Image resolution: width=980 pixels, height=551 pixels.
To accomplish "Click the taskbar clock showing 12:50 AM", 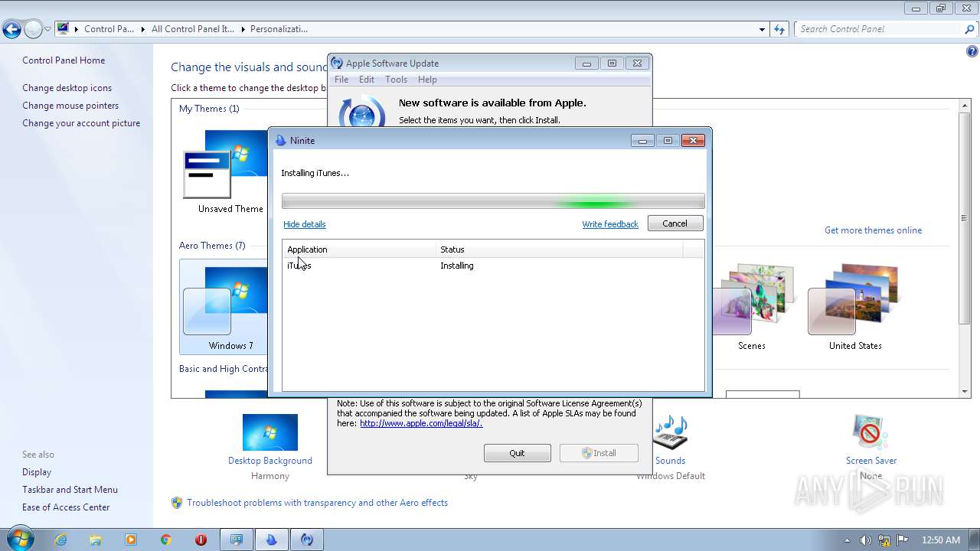I will [x=941, y=540].
